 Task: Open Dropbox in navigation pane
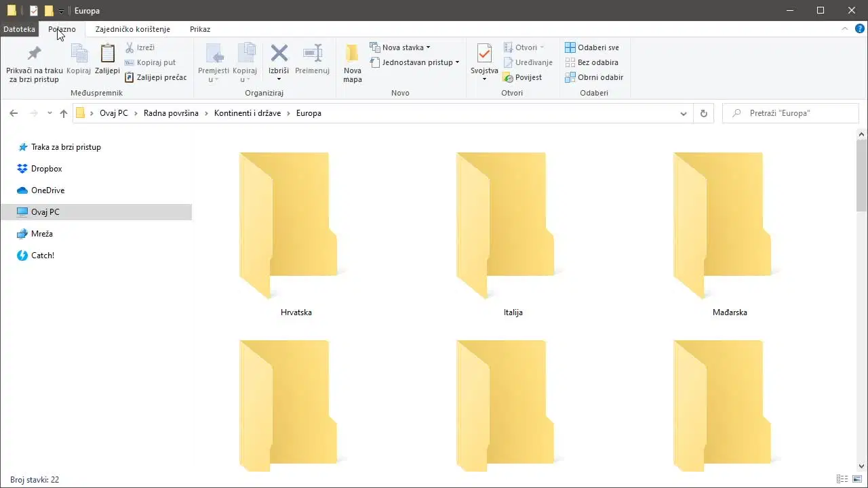tap(46, 169)
